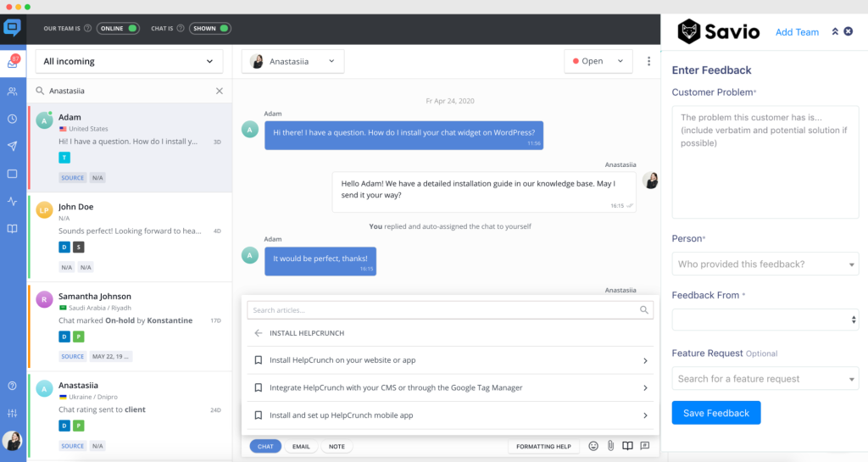The image size is (868, 462).
Task: Open the activity pulse reports icon
Action: pos(12,202)
